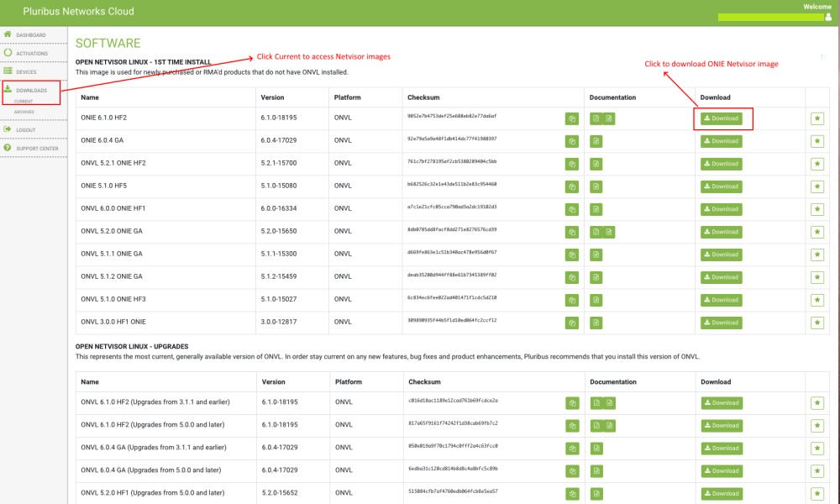Download the ONIE 6.0.4 GA image
This screenshot has height=504, width=840.
click(721, 141)
